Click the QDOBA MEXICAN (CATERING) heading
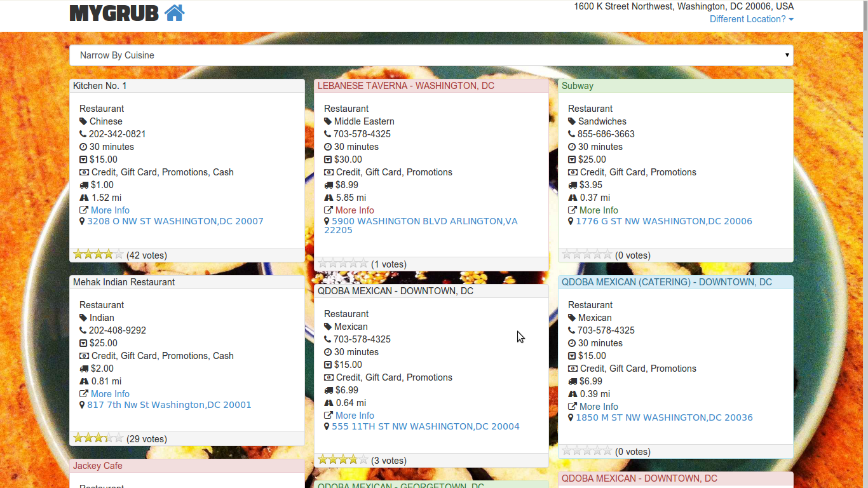868x488 pixels. (x=667, y=282)
